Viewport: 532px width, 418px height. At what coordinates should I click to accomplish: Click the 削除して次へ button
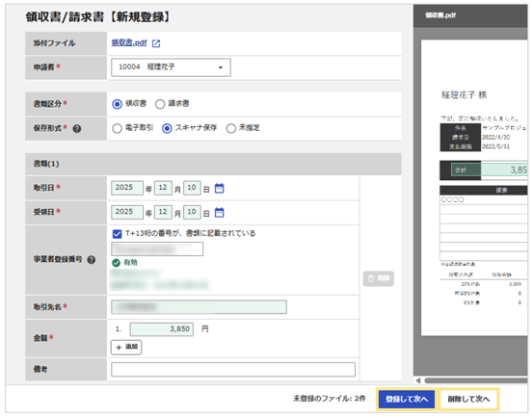(x=468, y=399)
